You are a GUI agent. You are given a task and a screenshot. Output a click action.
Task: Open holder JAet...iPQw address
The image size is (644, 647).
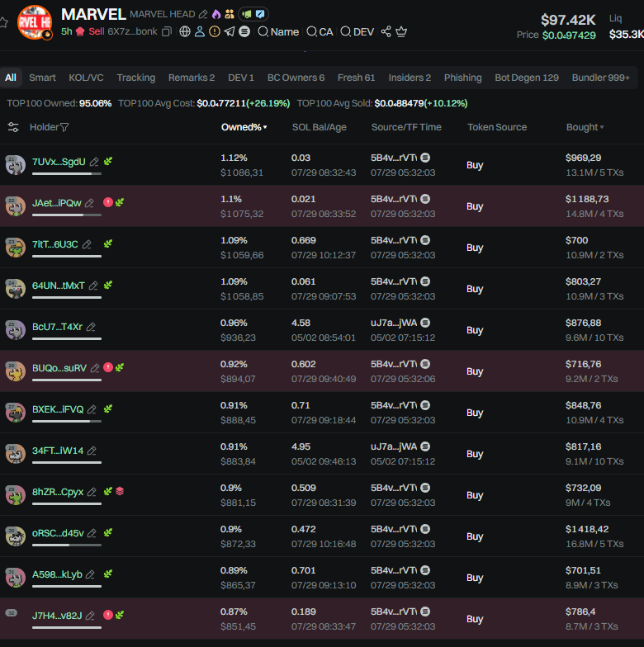coord(56,203)
